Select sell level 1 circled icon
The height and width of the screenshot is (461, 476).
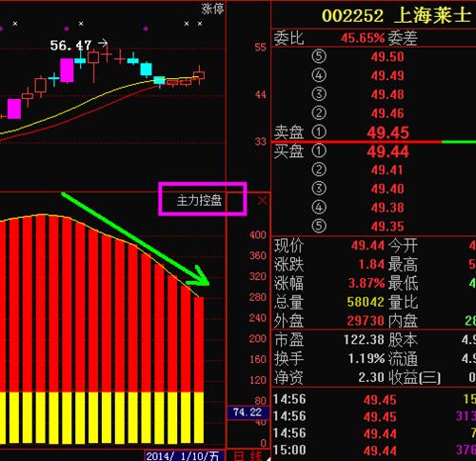[319, 131]
